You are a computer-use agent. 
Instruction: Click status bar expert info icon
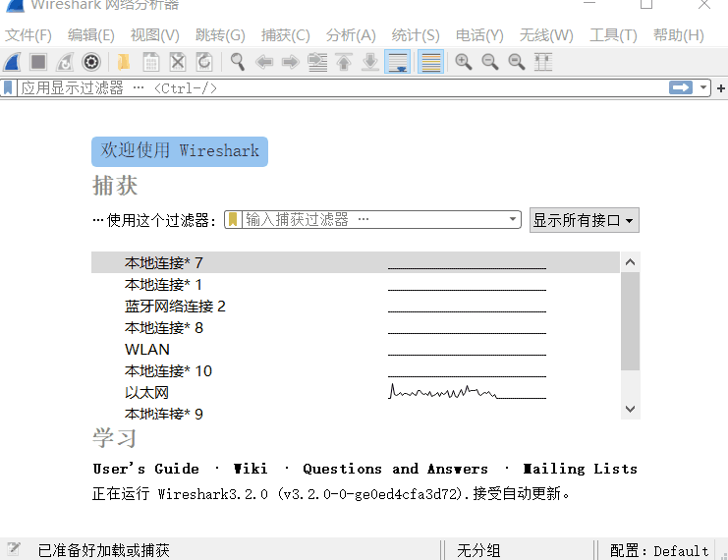coord(14,549)
